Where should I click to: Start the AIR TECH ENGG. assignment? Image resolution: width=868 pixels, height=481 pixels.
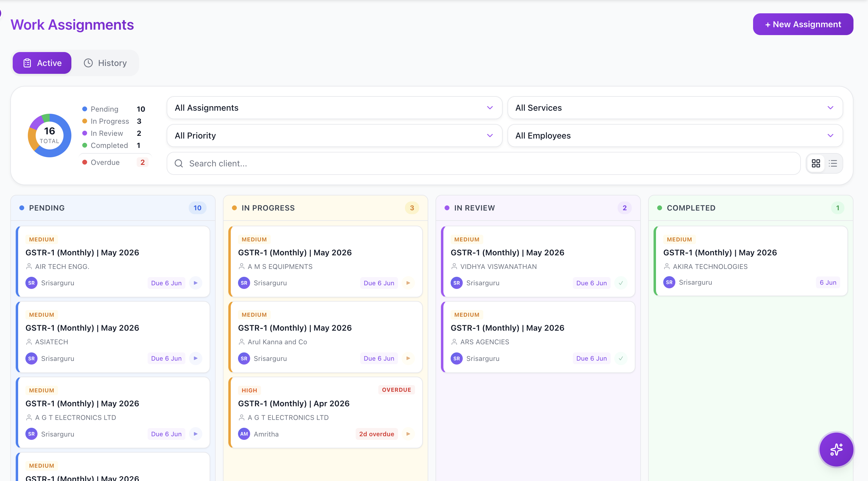[195, 283]
